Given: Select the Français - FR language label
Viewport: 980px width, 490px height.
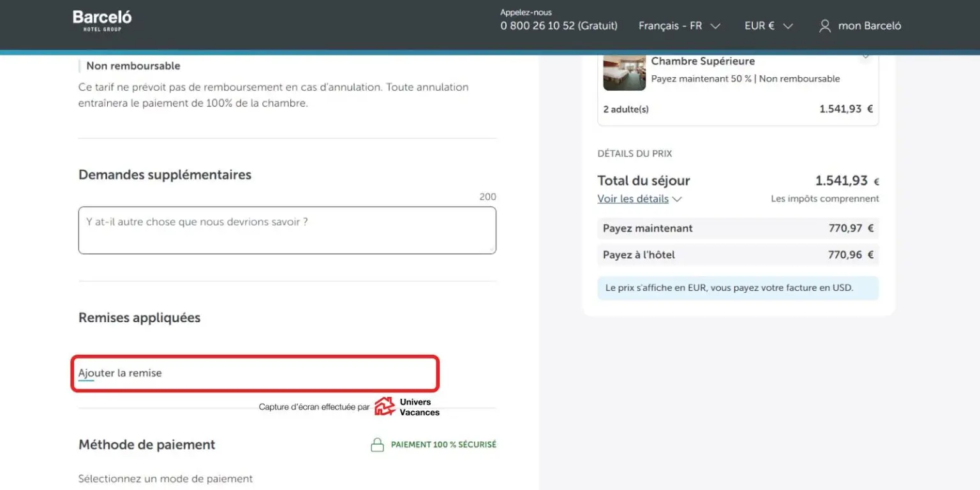Looking at the screenshot, I should 670,26.
